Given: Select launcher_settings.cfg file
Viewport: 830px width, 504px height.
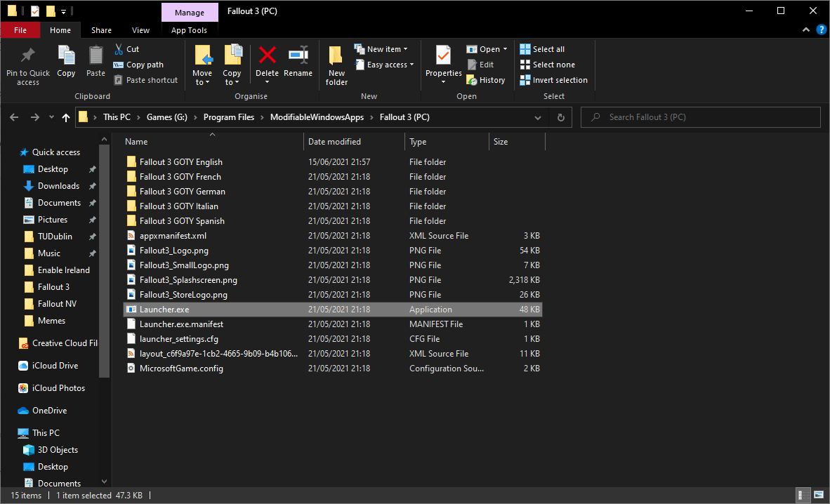Looking at the screenshot, I should (332, 339).
